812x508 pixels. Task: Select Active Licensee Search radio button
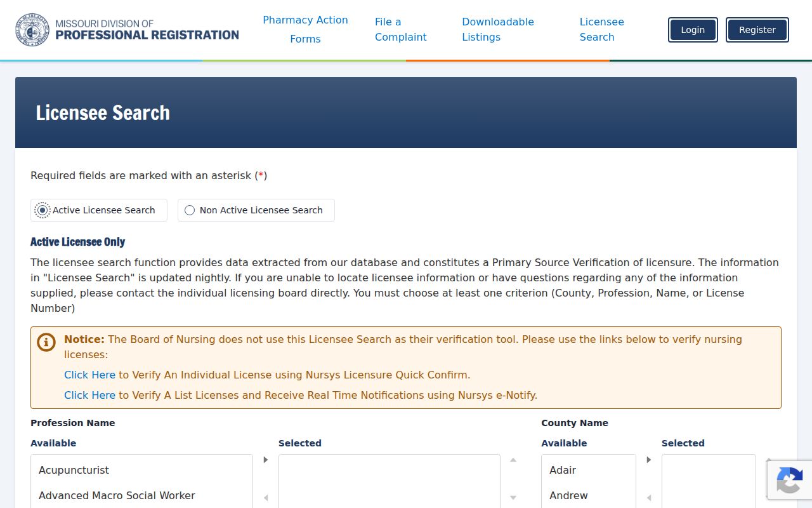tap(43, 210)
